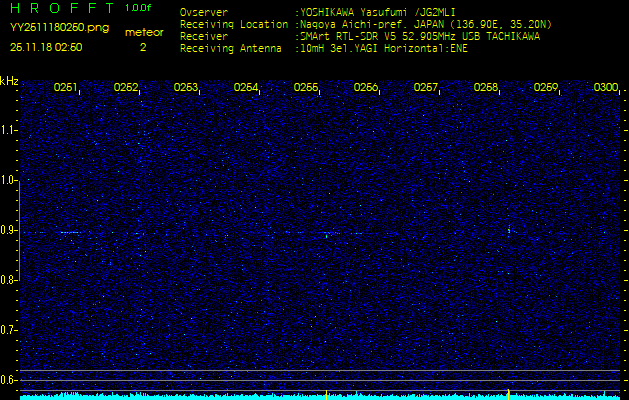The image size is (629, 400).
Task: Click the 0252 time tick label
Action: (126, 87)
